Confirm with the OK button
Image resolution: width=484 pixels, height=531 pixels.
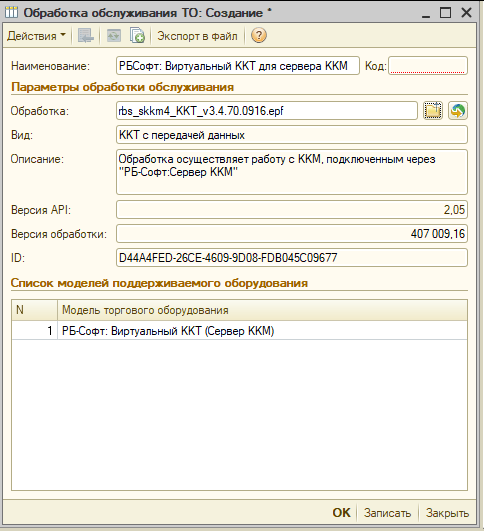click(341, 513)
